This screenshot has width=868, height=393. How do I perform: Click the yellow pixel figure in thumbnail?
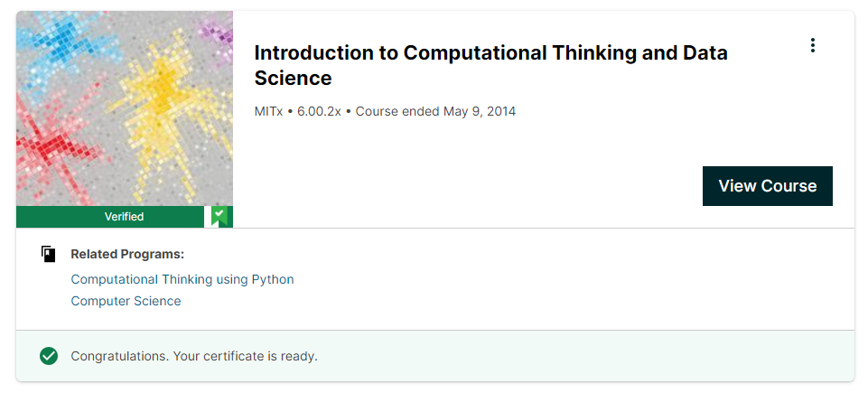[x=163, y=90]
